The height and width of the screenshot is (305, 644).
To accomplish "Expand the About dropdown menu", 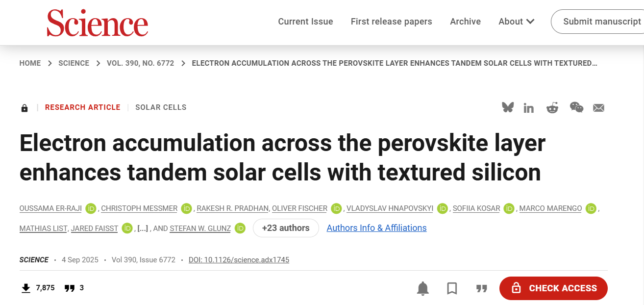I will (x=516, y=22).
